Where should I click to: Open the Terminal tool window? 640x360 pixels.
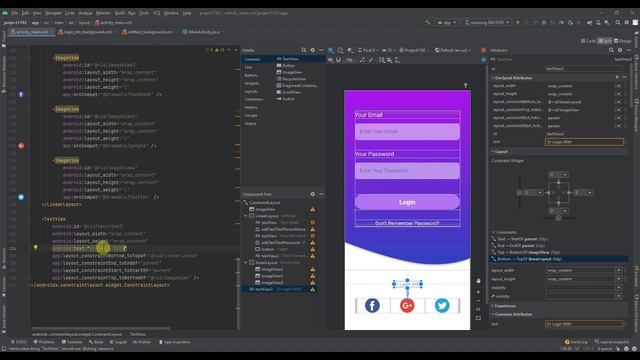coord(72,342)
